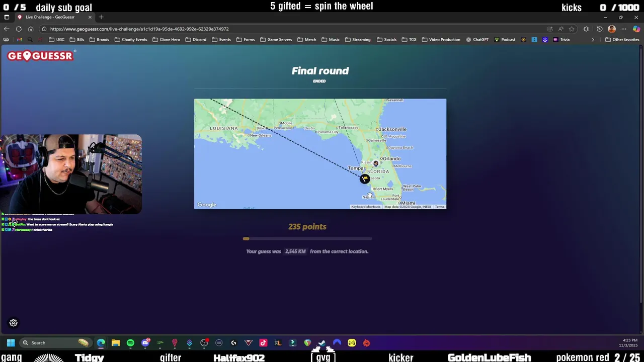Click the GeoGuessr logo

click(x=41, y=56)
